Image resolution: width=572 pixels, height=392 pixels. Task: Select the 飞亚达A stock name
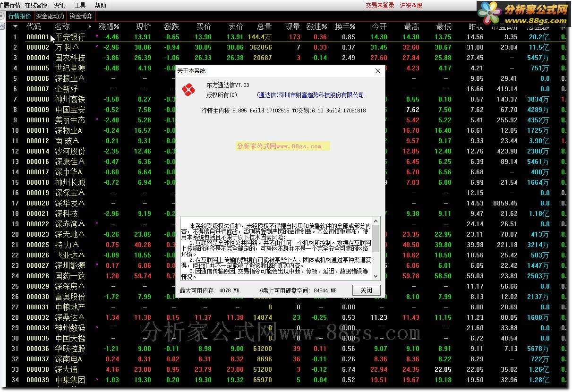click(70, 255)
